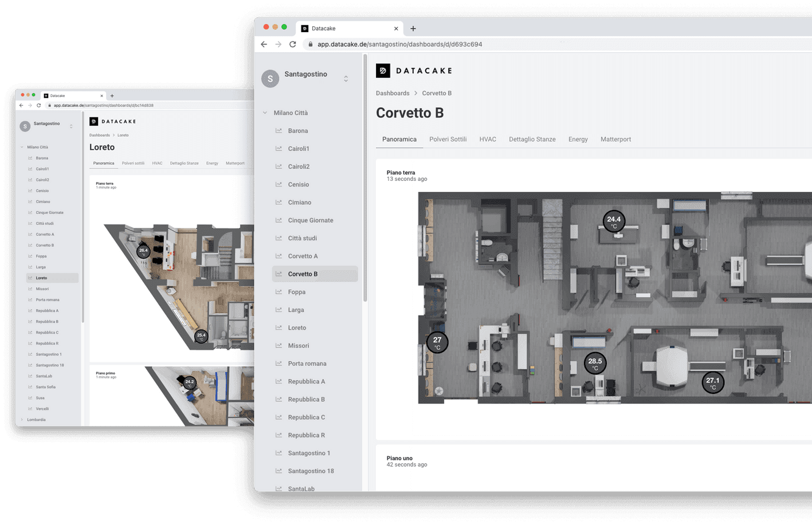Click the Dashboards breadcrumb in the Loreto window

[100, 135]
